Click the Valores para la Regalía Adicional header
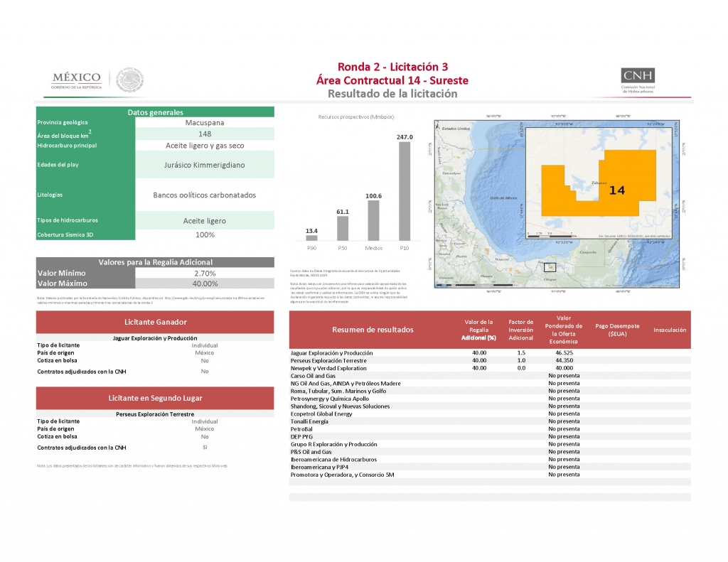This screenshot has height=562, width=728. 155,262
